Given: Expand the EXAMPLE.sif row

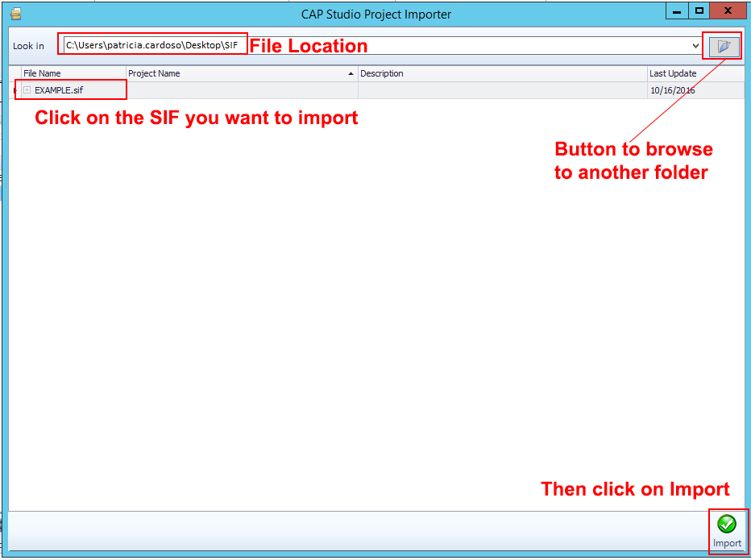Looking at the screenshot, I should click(27, 90).
